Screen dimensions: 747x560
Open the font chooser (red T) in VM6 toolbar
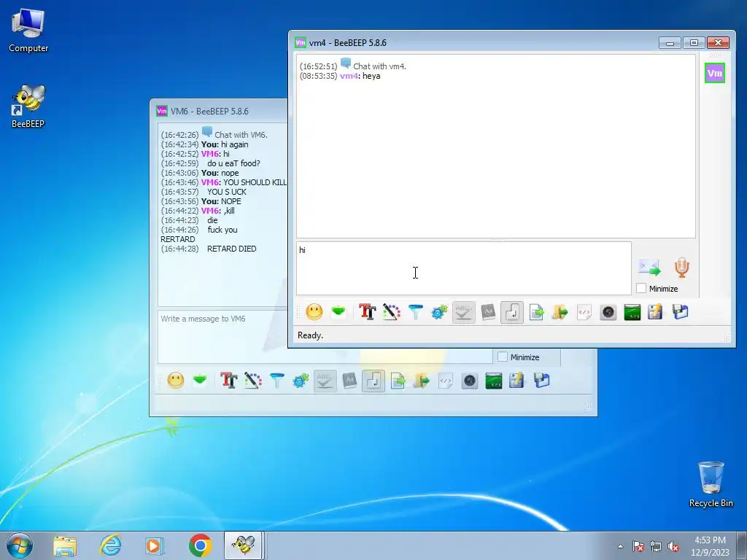point(228,381)
